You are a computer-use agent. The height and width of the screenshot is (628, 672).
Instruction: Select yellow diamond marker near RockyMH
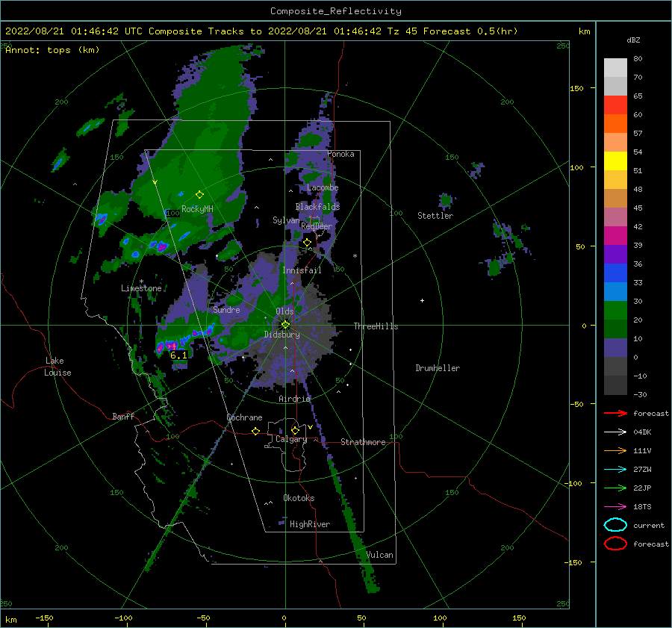[199, 195]
